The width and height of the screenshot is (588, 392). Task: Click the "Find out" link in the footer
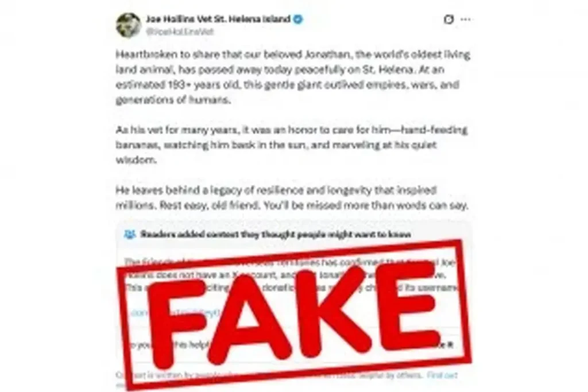(x=442, y=375)
